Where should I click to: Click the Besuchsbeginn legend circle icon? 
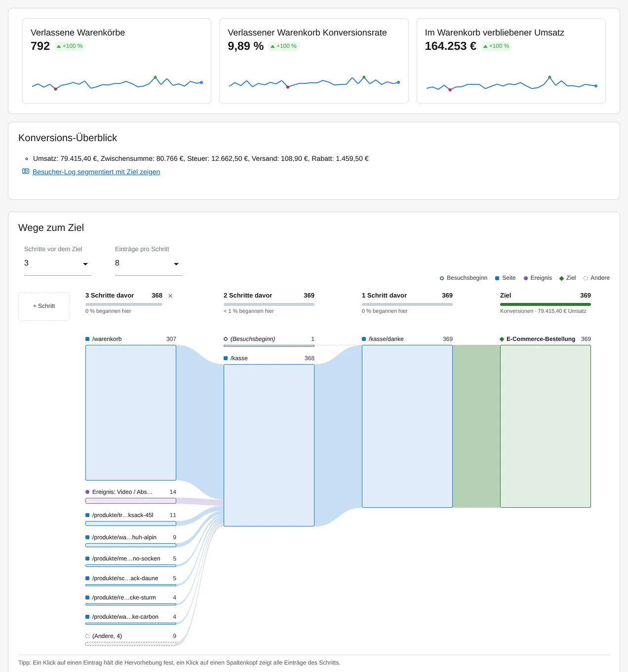442,278
